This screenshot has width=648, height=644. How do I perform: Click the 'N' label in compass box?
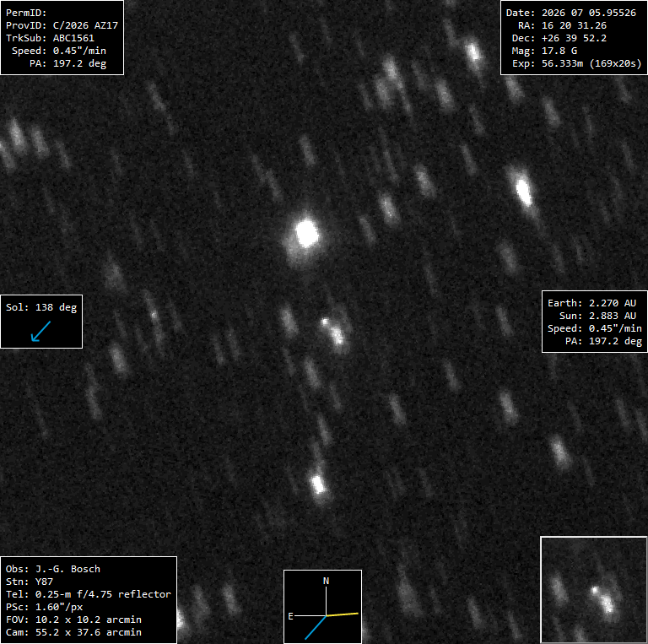326,581
